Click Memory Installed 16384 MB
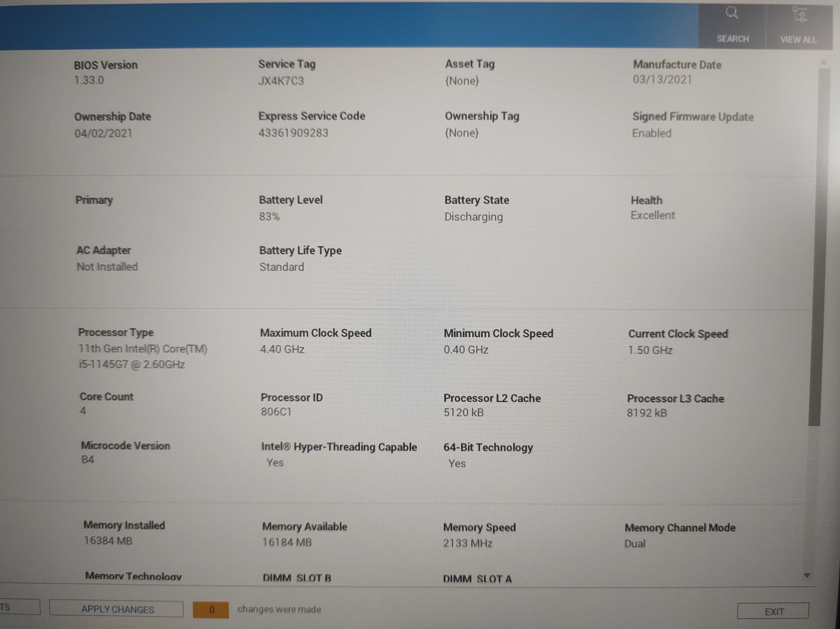This screenshot has height=629, width=840. coord(108,541)
